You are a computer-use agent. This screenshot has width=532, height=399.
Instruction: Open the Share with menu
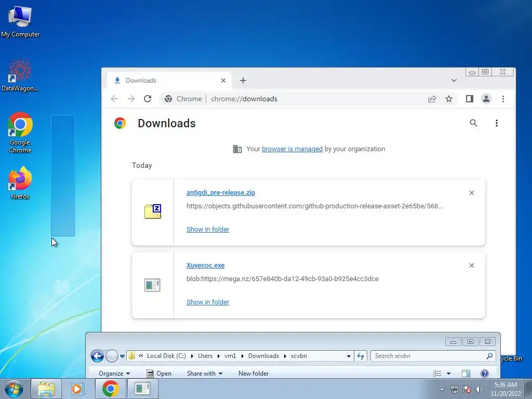pos(205,373)
